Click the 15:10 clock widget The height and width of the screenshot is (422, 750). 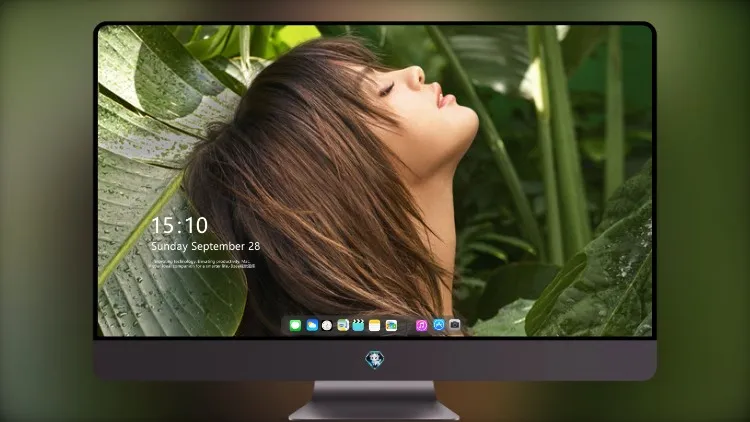[x=179, y=225]
